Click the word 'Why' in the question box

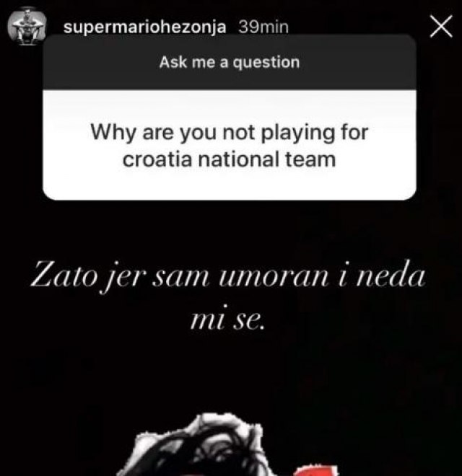pyautogui.click(x=113, y=133)
